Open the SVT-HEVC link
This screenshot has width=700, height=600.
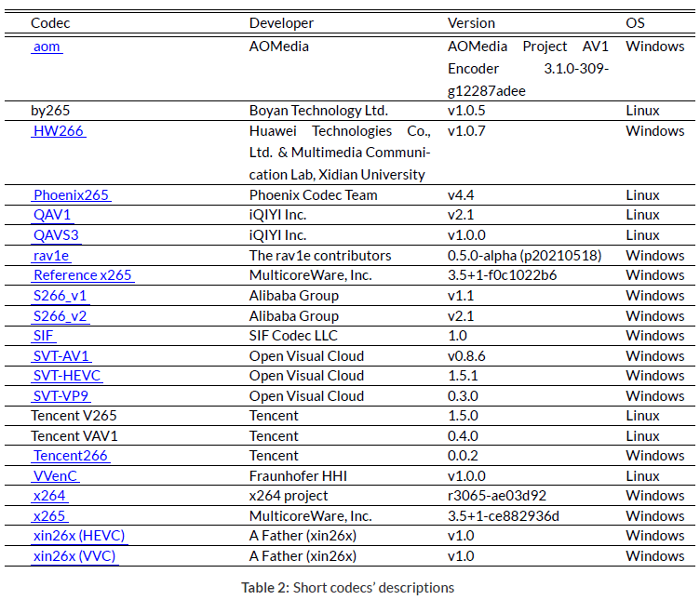[66, 376]
